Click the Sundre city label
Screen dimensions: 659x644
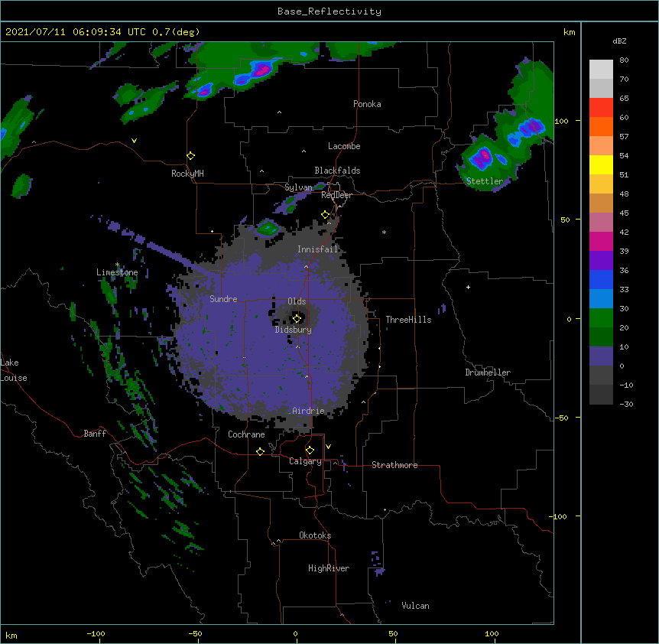pos(223,299)
